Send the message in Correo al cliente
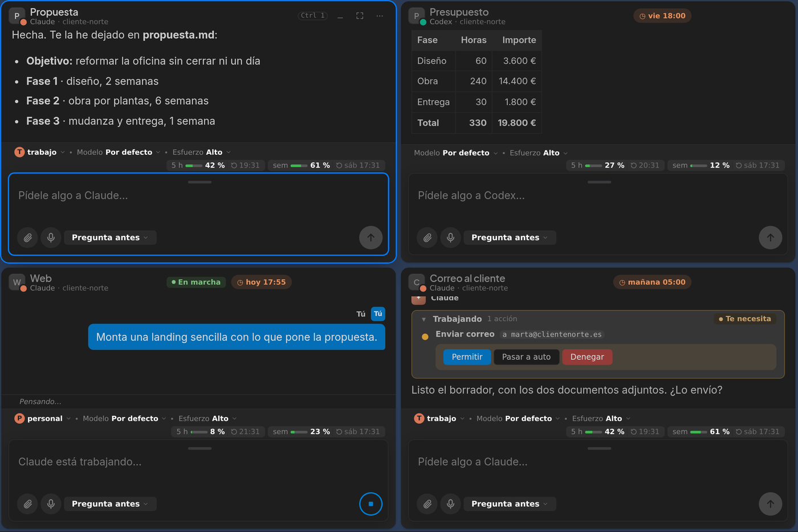Viewport: 798px width, 532px height. [x=770, y=504]
